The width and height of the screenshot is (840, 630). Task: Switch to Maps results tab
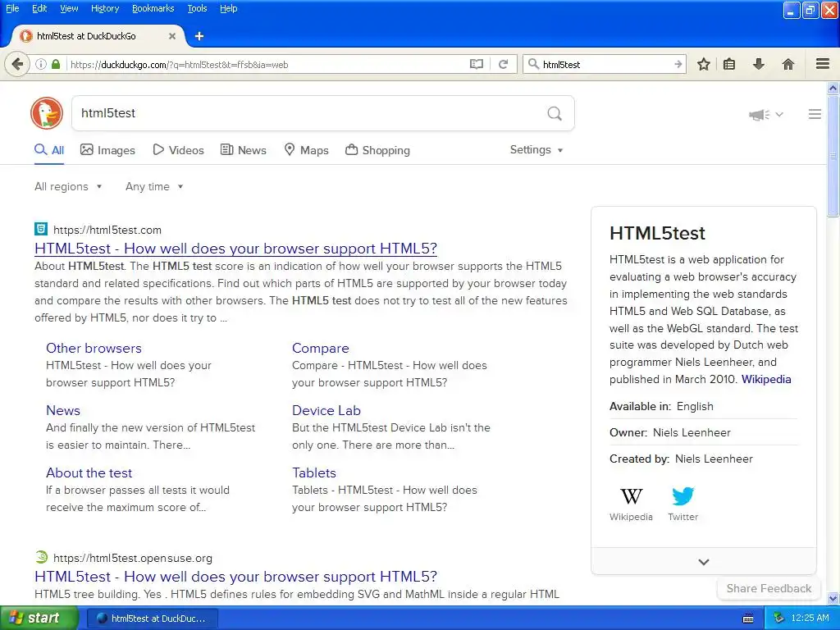(306, 150)
